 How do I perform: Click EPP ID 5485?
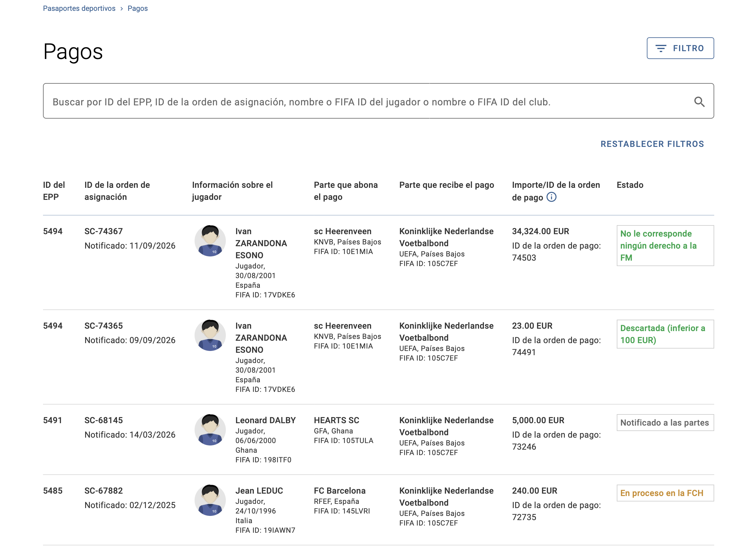pyautogui.click(x=53, y=491)
